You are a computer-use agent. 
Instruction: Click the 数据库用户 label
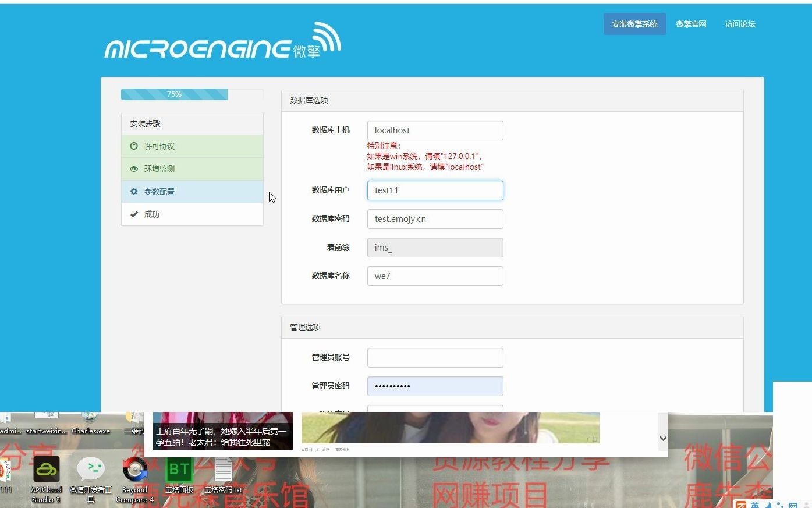331,190
